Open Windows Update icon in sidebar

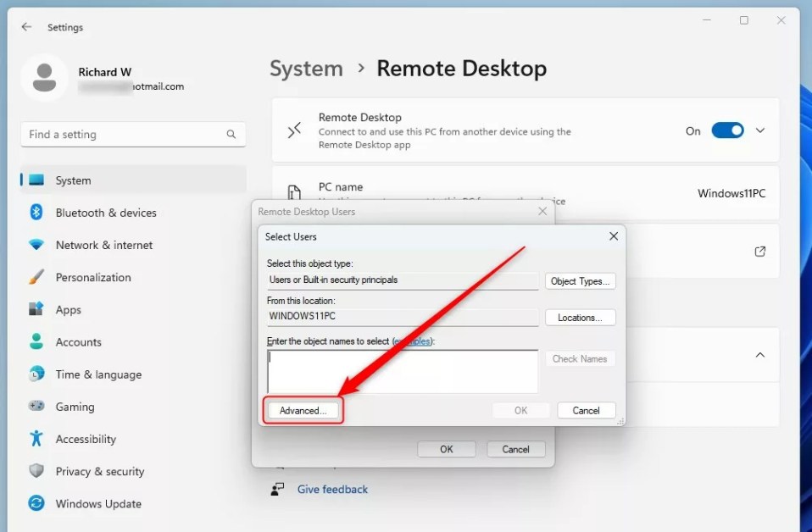[x=35, y=503]
